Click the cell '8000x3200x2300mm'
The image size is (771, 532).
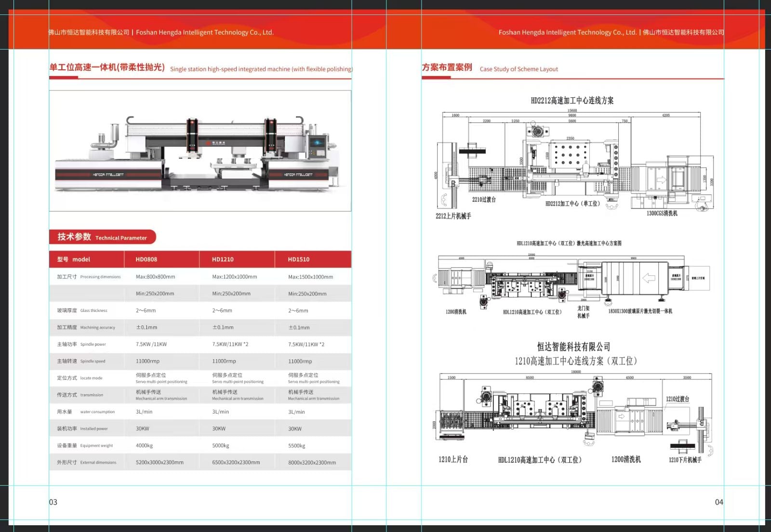(x=312, y=462)
